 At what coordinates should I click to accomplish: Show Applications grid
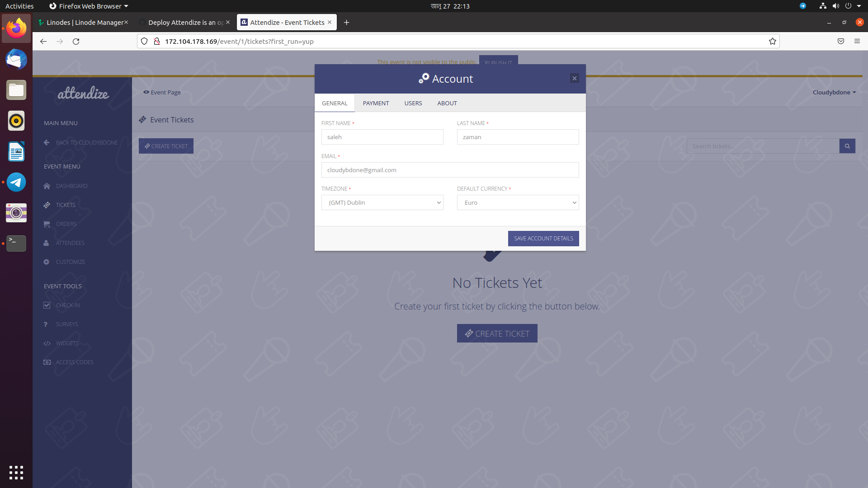[16, 472]
